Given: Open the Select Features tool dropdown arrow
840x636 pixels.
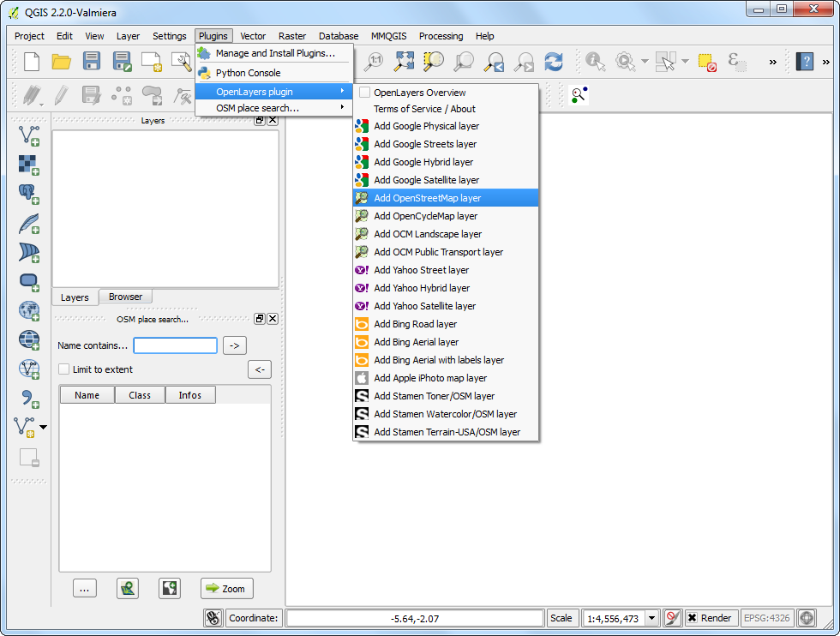Looking at the screenshot, I should (x=685, y=62).
